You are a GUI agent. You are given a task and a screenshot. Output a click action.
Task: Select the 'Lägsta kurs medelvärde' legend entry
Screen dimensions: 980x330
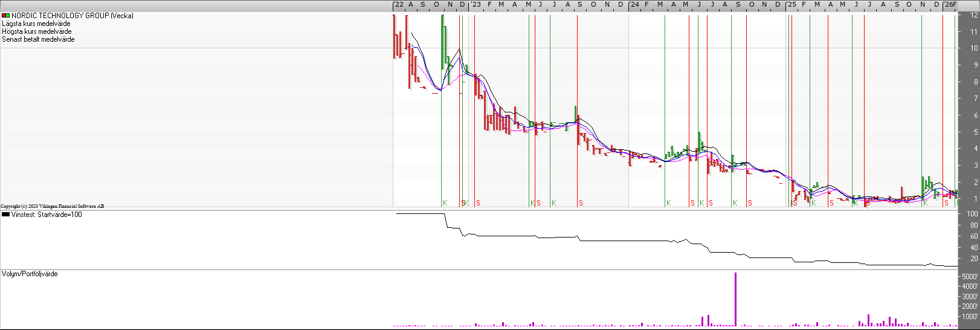(36, 24)
